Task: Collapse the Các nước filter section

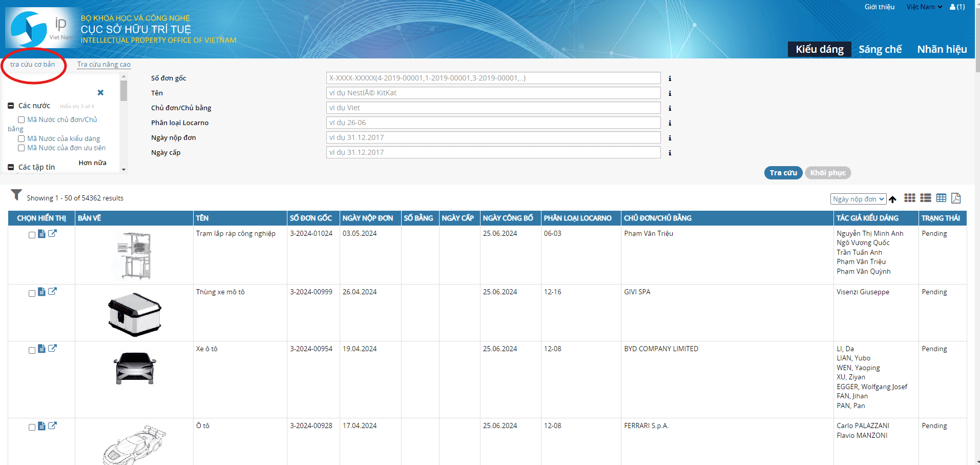Action: [11, 106]
